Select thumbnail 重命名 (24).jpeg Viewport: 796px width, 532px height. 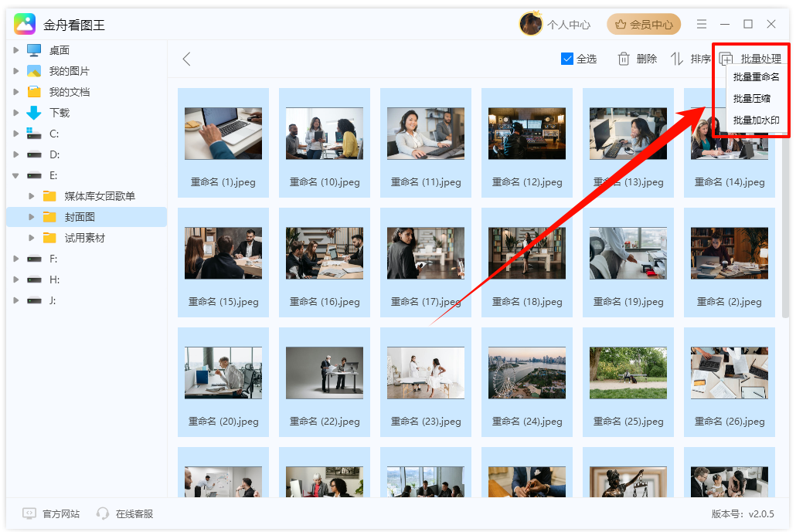[x=527, y=374]
